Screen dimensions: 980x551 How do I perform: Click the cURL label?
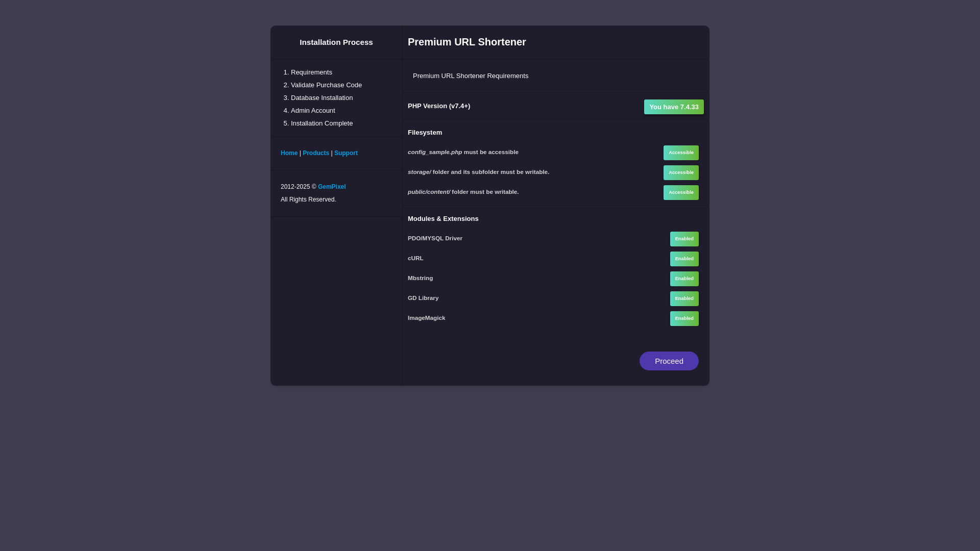click(415, 258)
